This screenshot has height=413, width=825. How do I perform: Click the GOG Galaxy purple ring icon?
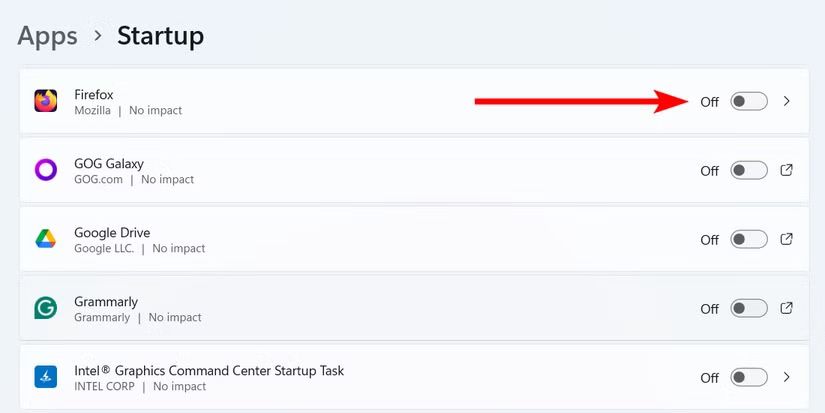pos(46,170)
